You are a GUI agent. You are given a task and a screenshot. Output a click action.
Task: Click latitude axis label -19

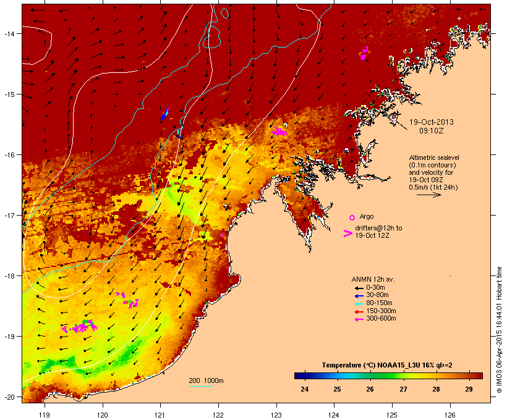click(x=9, y=337)
